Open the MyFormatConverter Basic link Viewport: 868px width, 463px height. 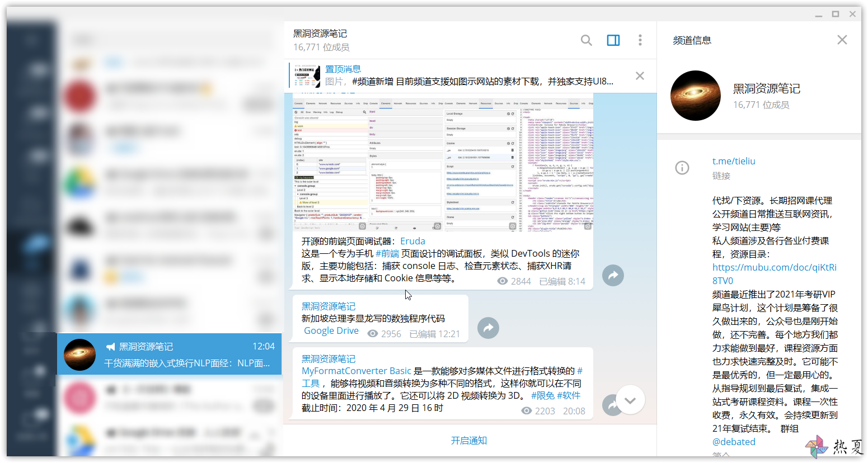coord(356,371)
